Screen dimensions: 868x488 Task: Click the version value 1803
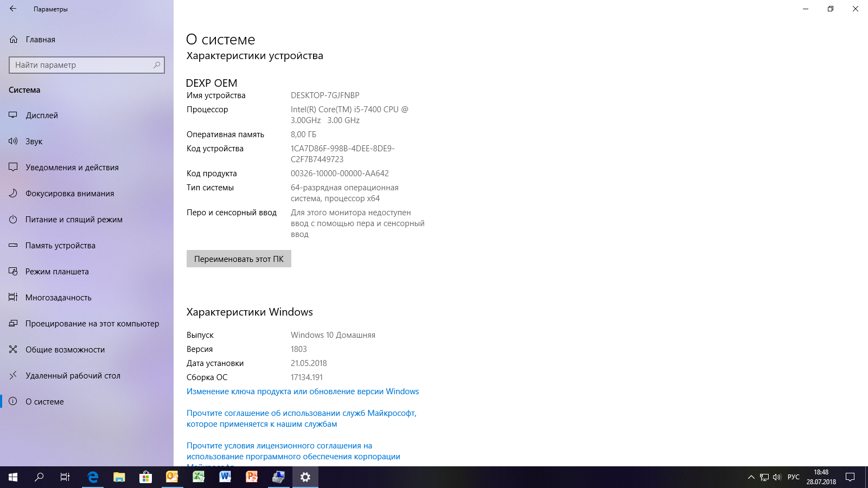[299, 349]
